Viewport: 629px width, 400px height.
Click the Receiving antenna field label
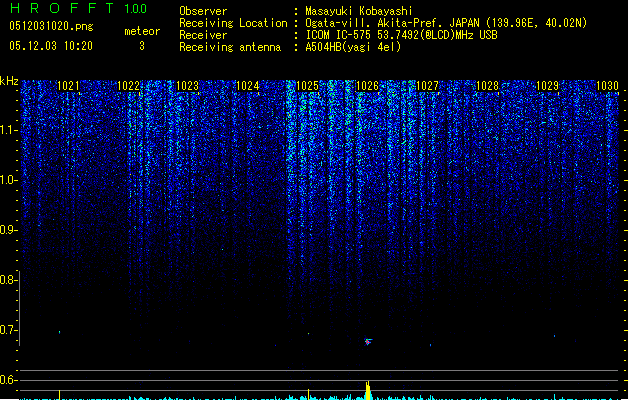click(x=230, y=47)
